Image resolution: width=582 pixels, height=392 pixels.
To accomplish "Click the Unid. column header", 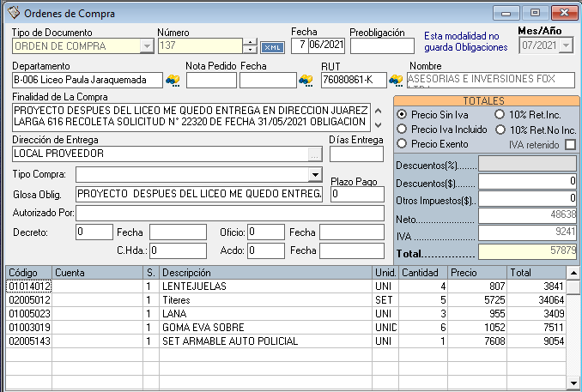I will (x=385, y=273).
